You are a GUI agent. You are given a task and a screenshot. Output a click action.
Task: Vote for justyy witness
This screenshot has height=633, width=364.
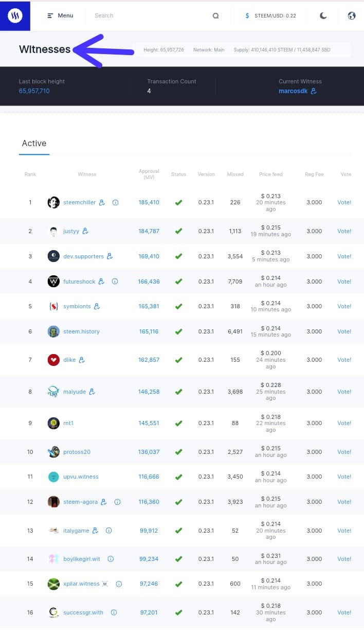[344, 231]
